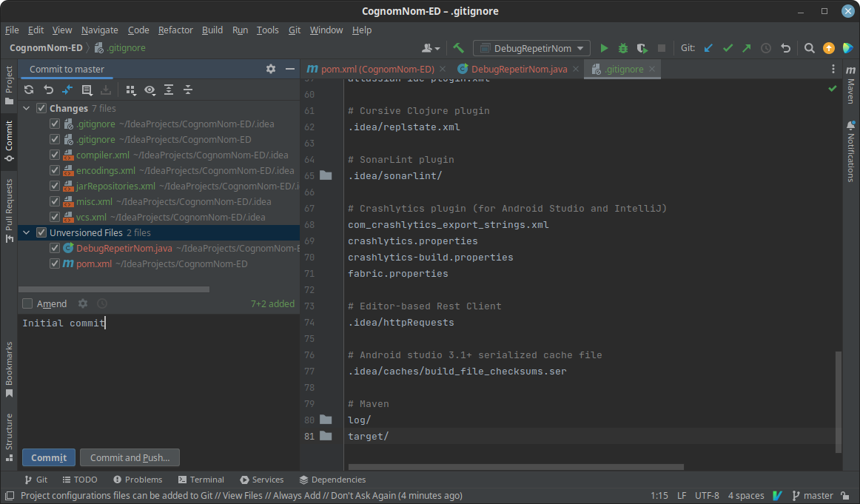Open the DebugRepetirNom run configuration dropdown
The height and width of the screenshot is (504, 860).
point(531,48)
